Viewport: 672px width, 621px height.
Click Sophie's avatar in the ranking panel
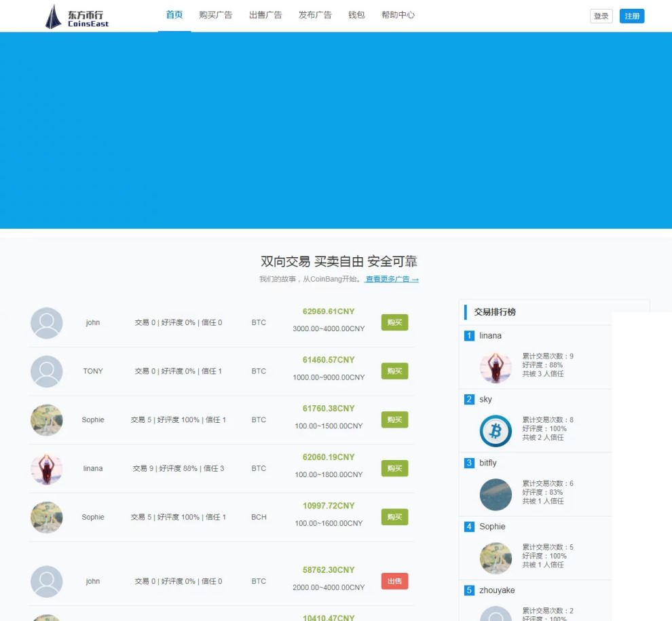point(496,559)
